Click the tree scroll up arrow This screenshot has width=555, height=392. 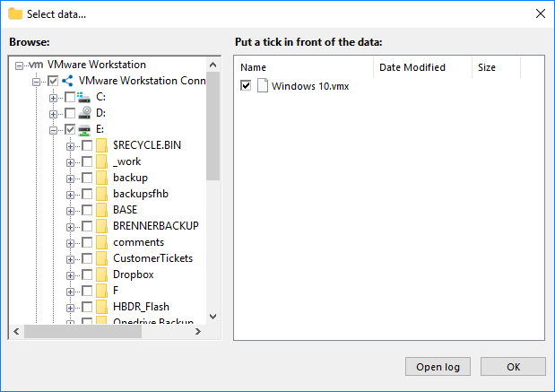212,65
